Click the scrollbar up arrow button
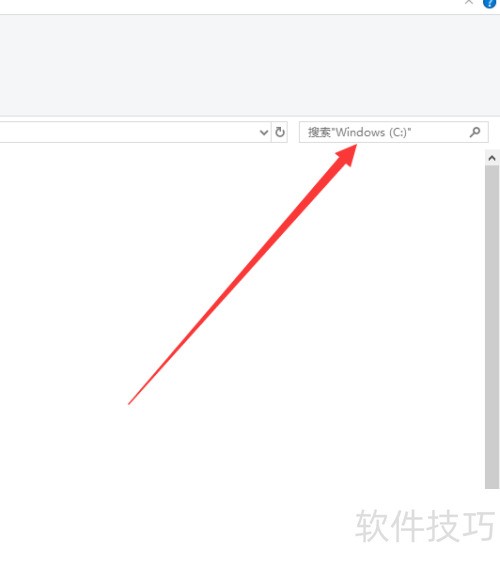 492,158
